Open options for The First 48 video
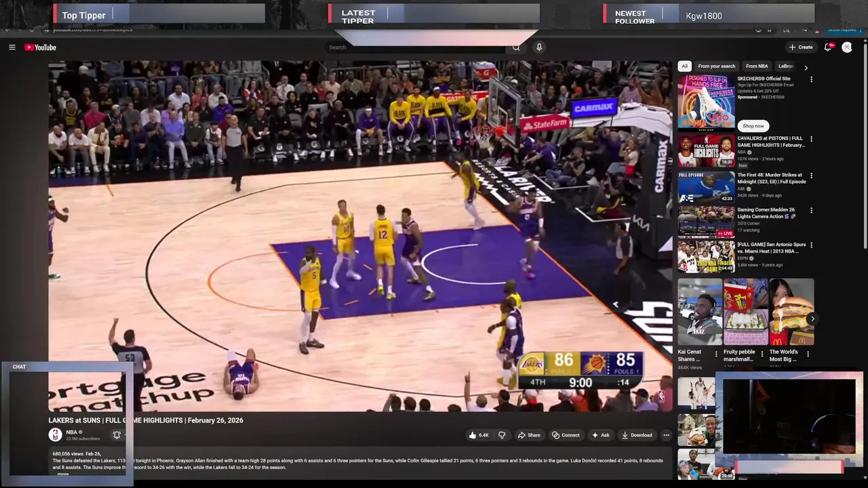868x488 pixels. click(811, 176)
